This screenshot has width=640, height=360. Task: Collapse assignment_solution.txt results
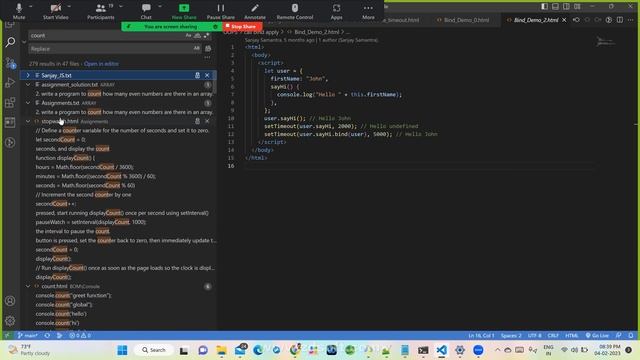pyautogui.click(x=28, y=84)
